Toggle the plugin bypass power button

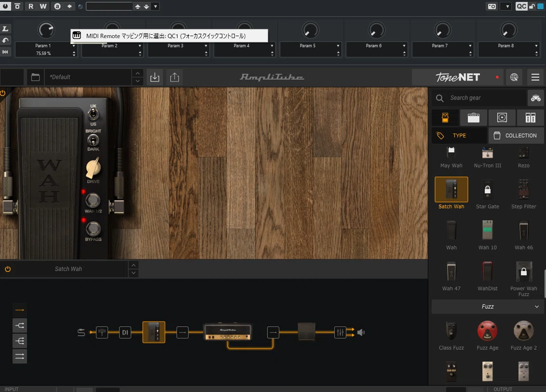click(x=5, y=6)
